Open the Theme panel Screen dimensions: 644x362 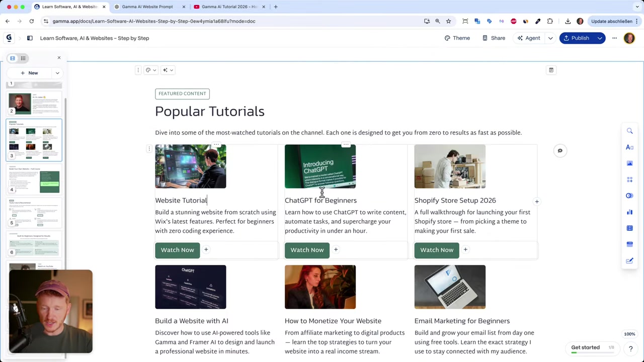(457, 38)
